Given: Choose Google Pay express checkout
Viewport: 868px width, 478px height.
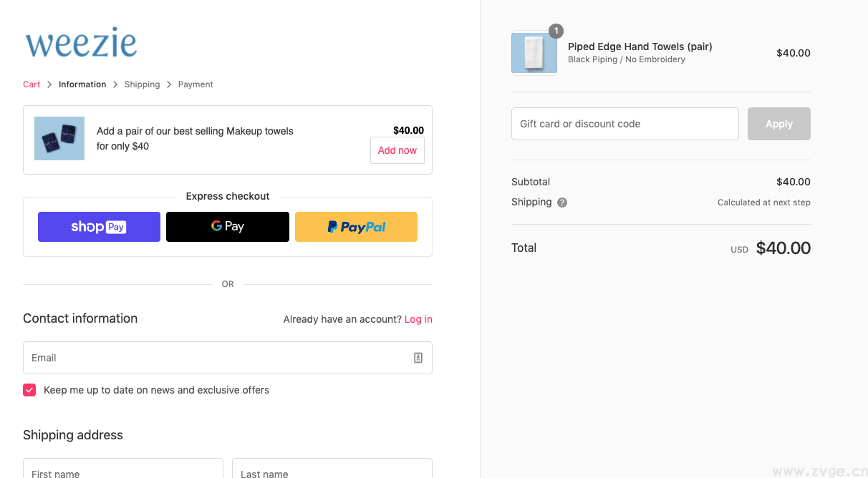Looking at the screenshot, I should coord(228,227).
